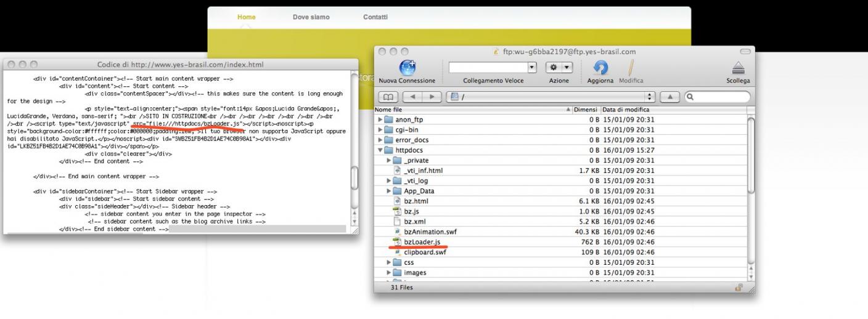Open the Contatti tab on the webpage
Screen dimensions: 868x319
pos(375,17)
